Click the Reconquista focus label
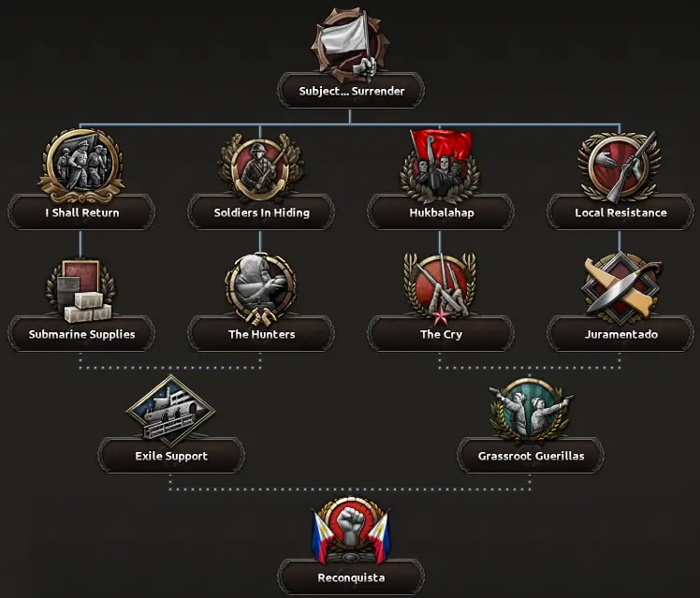Screen dimensions: 700x598 click(351, 577)
